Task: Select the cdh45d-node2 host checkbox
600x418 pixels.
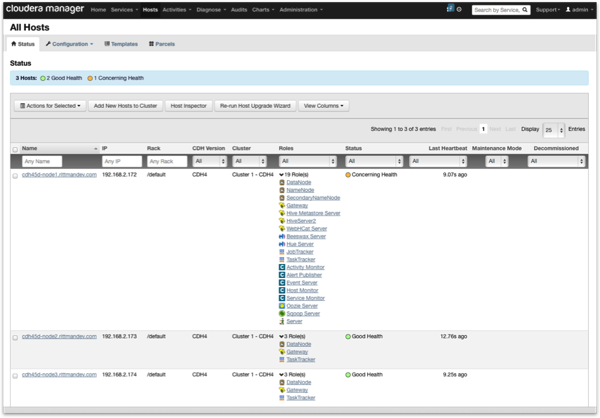Action: coord(15,338)
